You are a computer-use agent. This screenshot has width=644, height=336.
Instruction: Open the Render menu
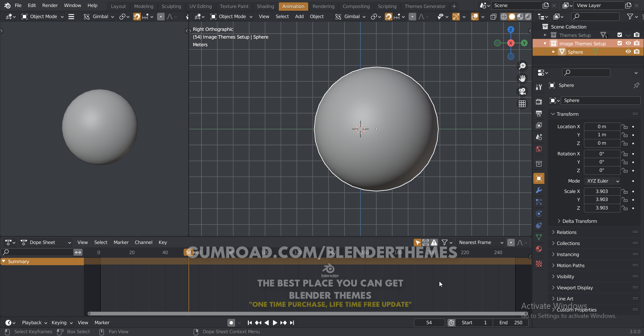[x=50, y=5]
